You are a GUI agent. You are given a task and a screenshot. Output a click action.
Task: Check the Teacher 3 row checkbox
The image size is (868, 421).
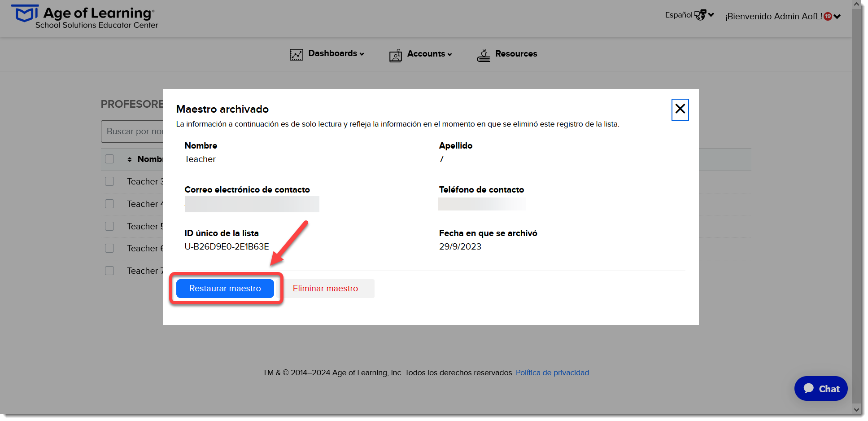pos(109,181)
